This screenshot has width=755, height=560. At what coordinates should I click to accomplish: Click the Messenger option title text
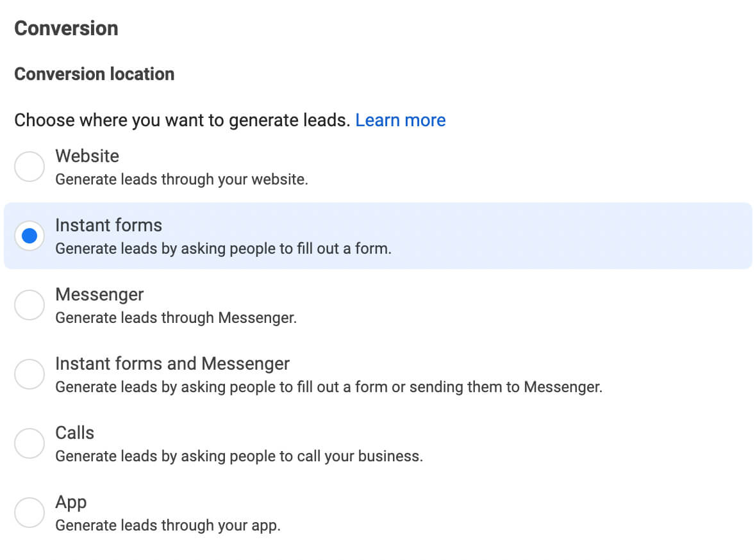tap(99, 294)
